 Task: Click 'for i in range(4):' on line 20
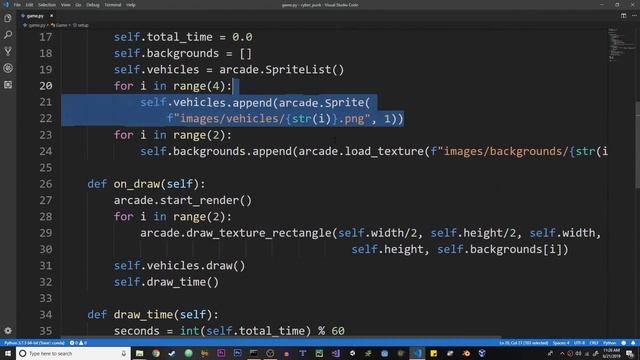[x=173, y=86]
